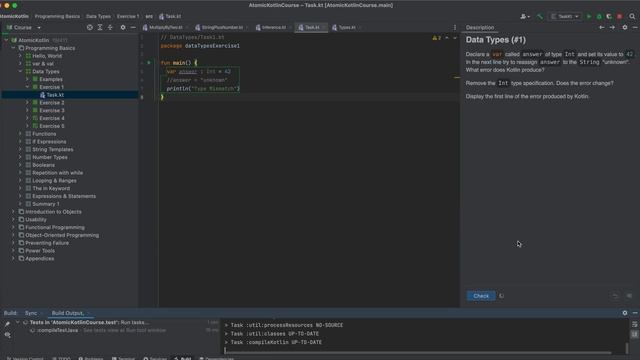This screenshot has width=640, height=360.
Task: Jump to previous highlighted error arrow
Action: pyautogui.click(x=447, y=38)
